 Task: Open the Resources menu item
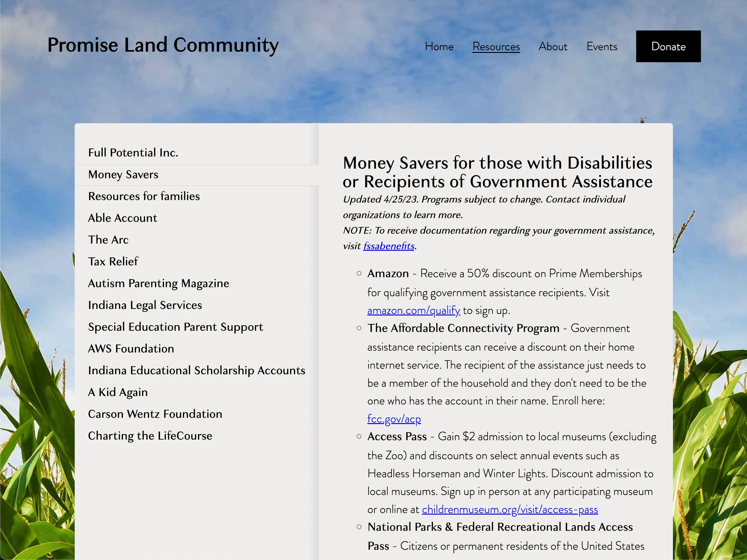496,47
